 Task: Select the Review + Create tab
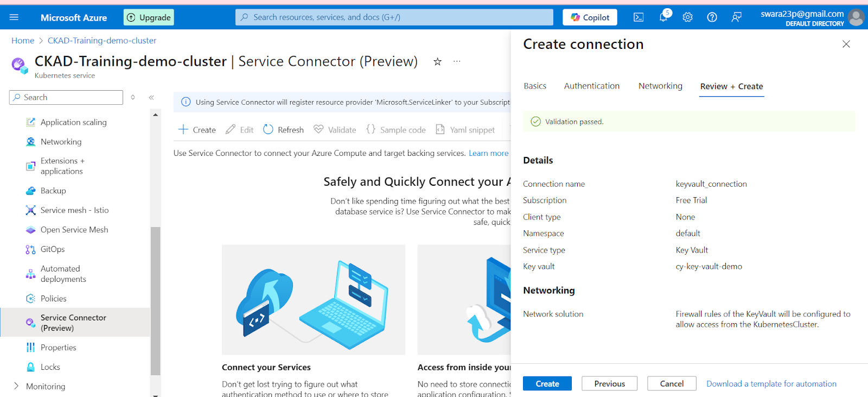[731, 86]
